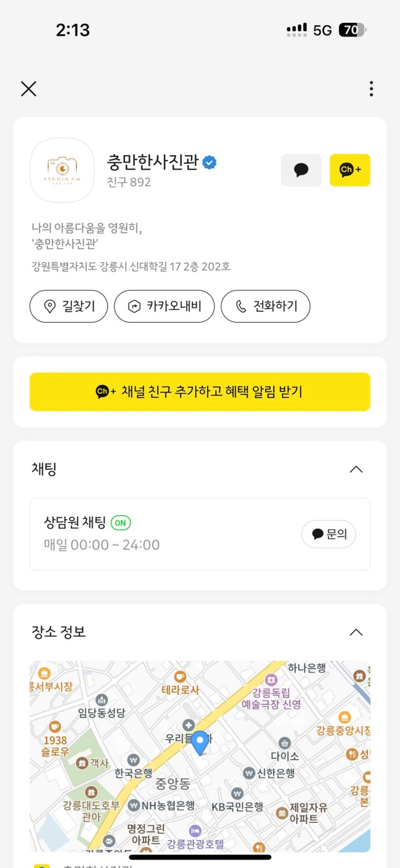The image size is (400, 868).
Task: Select 다이소 store marker on map
Action: pos(285,744)
